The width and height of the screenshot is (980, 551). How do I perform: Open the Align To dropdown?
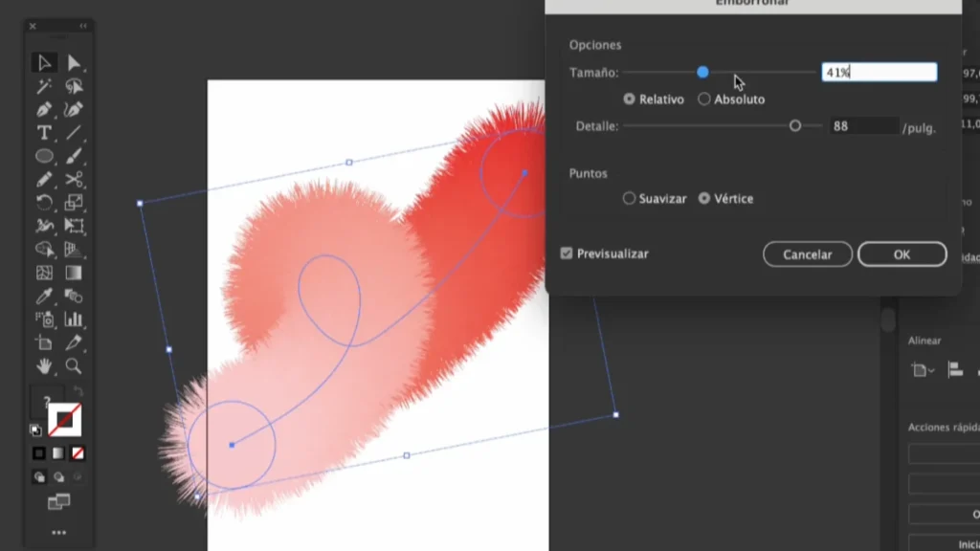coord(922,370)
